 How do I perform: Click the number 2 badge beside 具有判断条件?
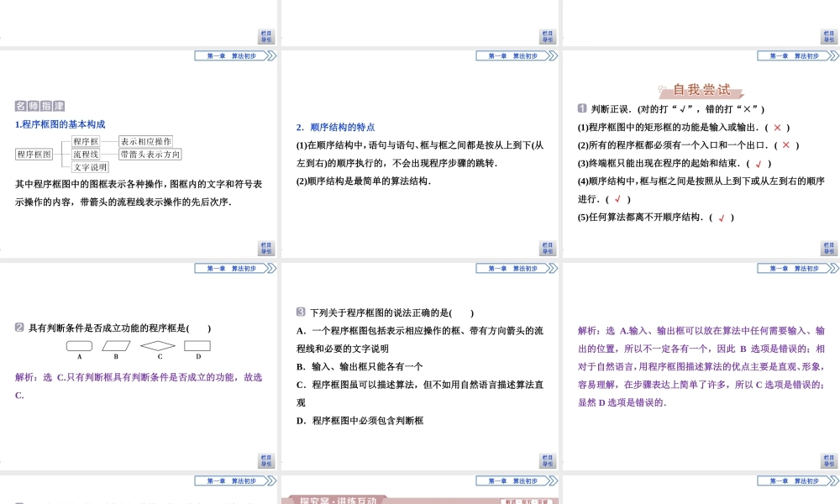(x=19, y=328)
